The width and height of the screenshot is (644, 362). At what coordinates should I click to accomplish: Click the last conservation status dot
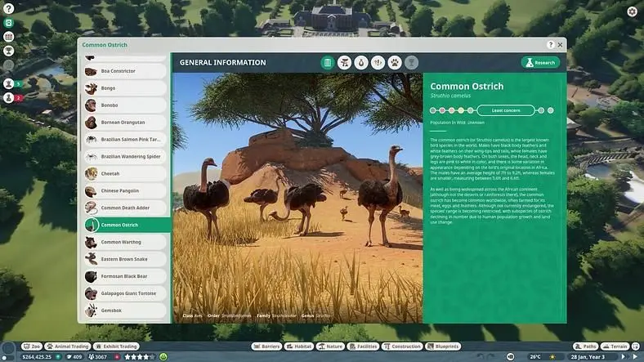[x=550, y=110]
